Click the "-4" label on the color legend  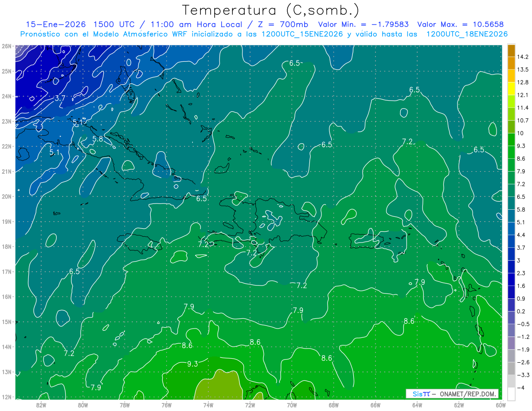(x=521, y=388)
